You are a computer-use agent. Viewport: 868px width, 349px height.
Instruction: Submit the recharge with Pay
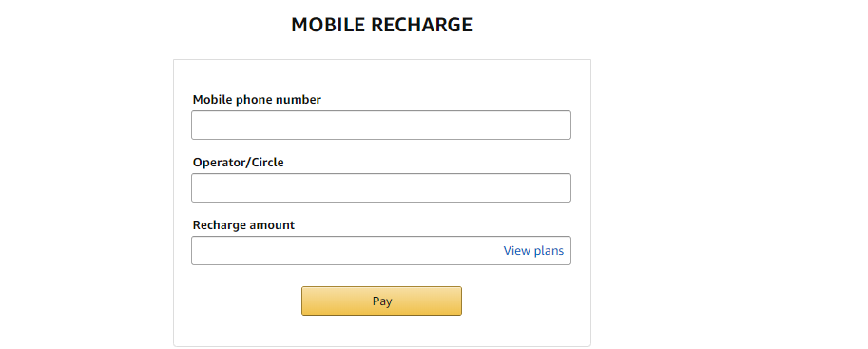pyautogui.click(x=381, y=301)
